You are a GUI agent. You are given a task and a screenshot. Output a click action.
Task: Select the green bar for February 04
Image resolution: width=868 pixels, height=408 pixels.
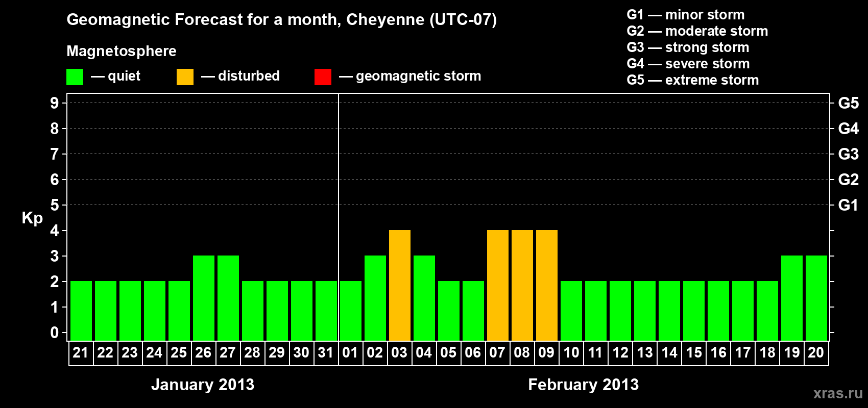click(424, 298)
